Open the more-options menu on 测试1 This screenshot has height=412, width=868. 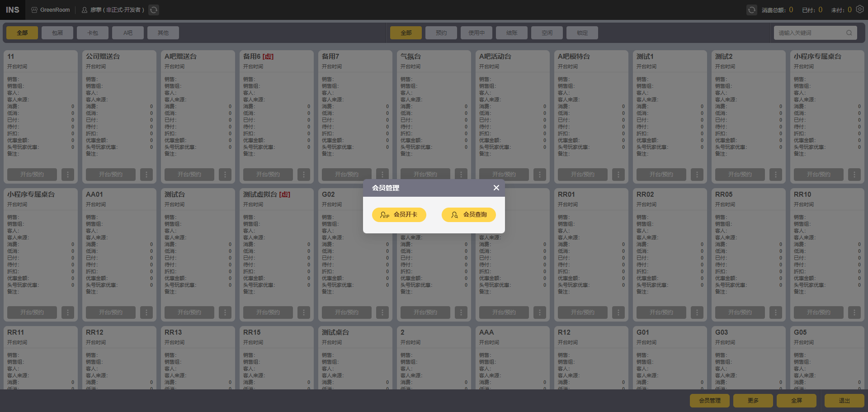click(x=697, y=174)
